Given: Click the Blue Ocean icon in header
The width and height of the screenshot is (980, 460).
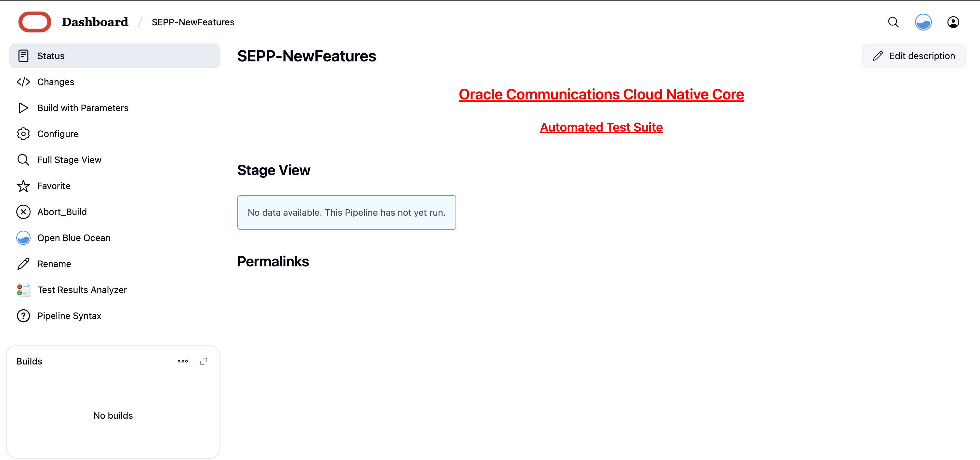Looking at the screenshot, I should [923, 22].
